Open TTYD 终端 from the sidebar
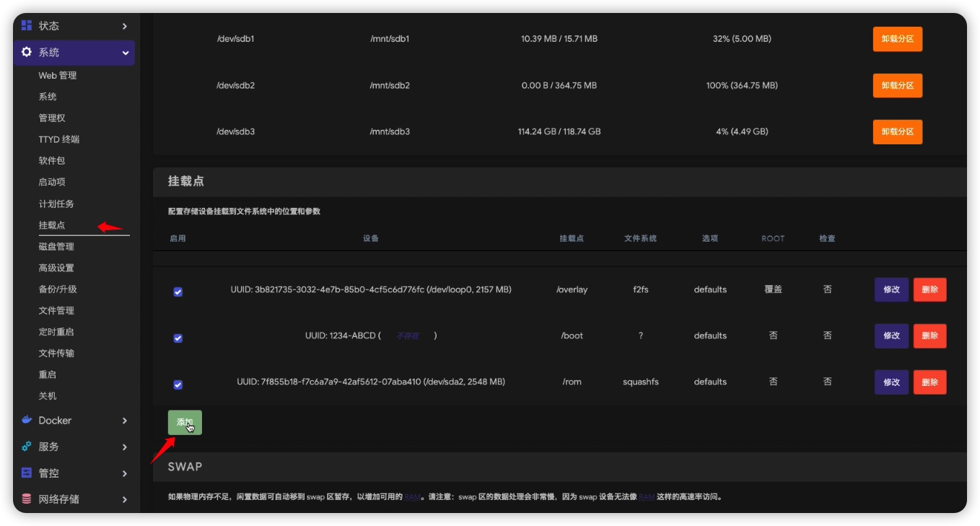The width and height of the screenshot is (980, 526). point(59,139)
